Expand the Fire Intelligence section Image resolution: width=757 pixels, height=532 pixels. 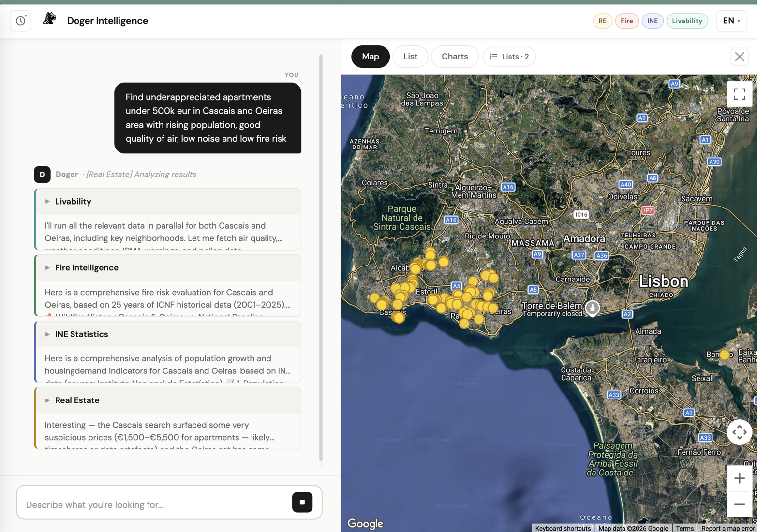pos(168,268)
